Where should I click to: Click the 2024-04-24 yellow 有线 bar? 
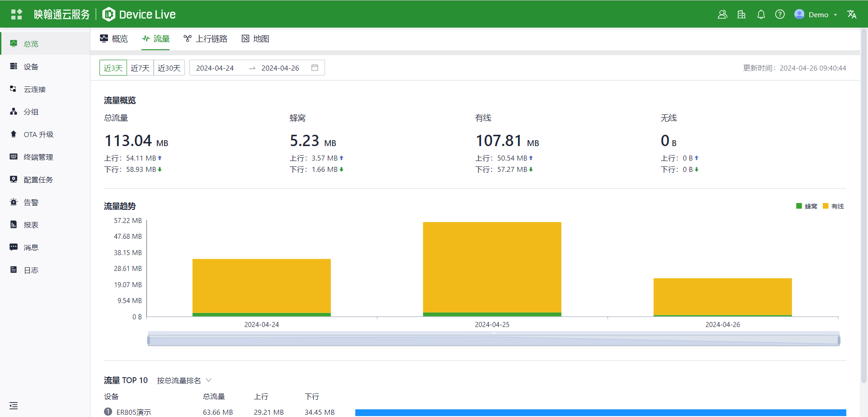click(261, 286)
